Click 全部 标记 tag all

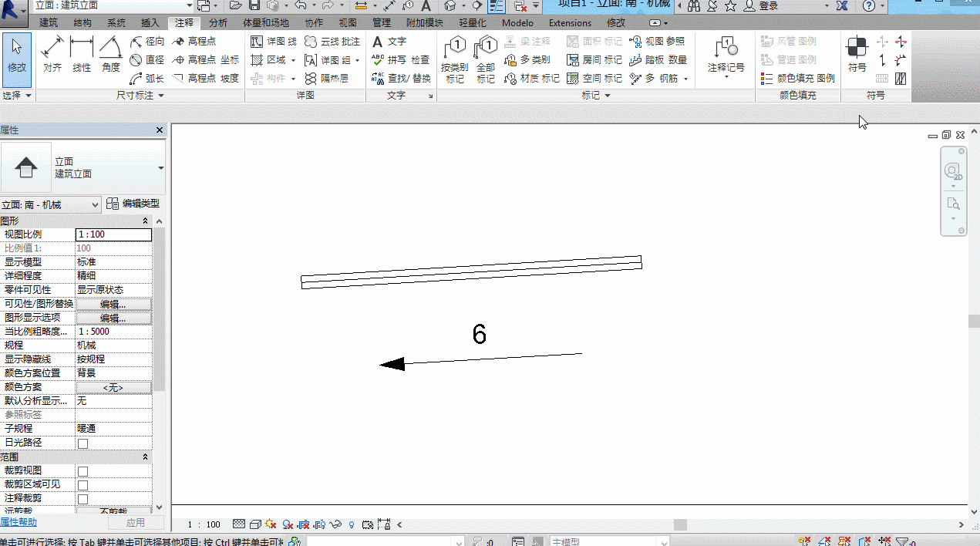point(486,60)
